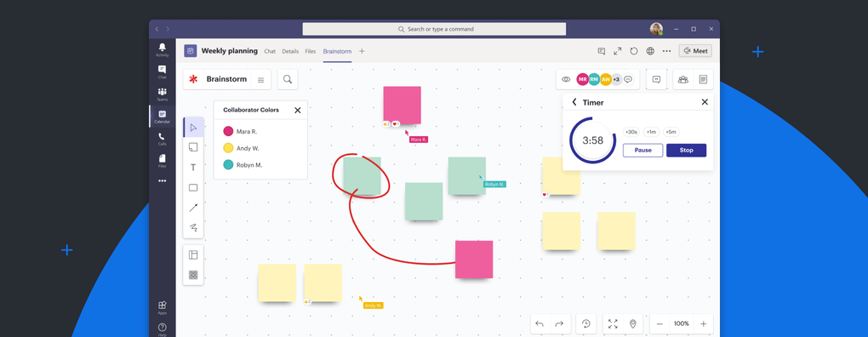
Task: Open the board search magnifier
Action: (x=288, y=79)
